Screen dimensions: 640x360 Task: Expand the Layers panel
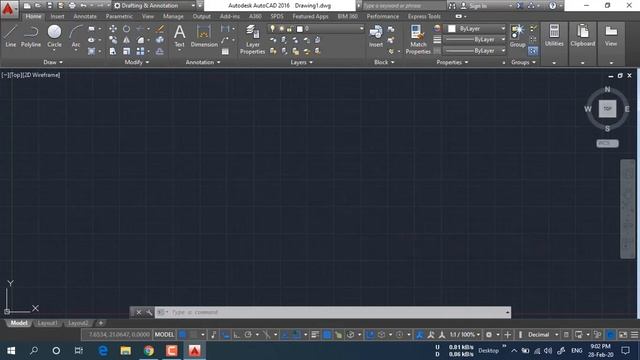(302, 62)
